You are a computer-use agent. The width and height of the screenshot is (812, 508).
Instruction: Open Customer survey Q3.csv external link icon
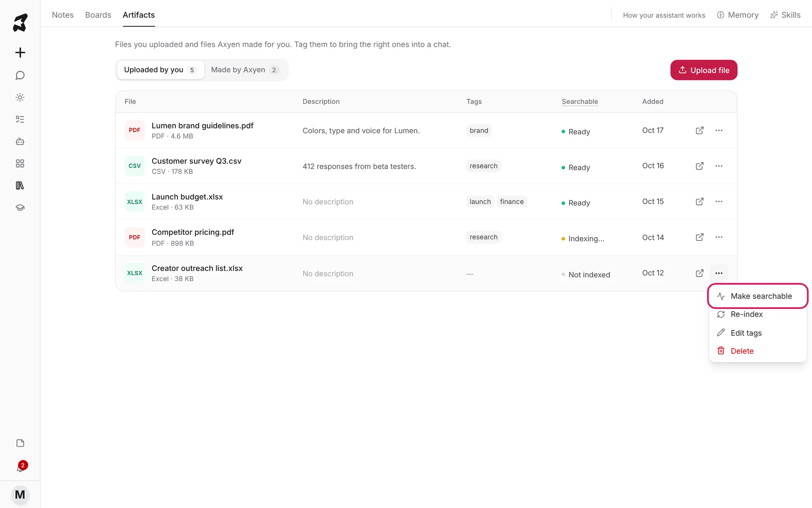[x=700, y=166]
